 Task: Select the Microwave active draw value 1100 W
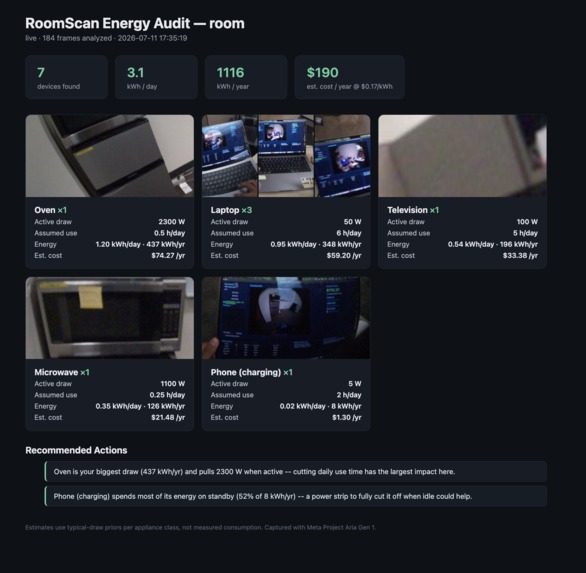pyautogui.click(x=173, y=384)
